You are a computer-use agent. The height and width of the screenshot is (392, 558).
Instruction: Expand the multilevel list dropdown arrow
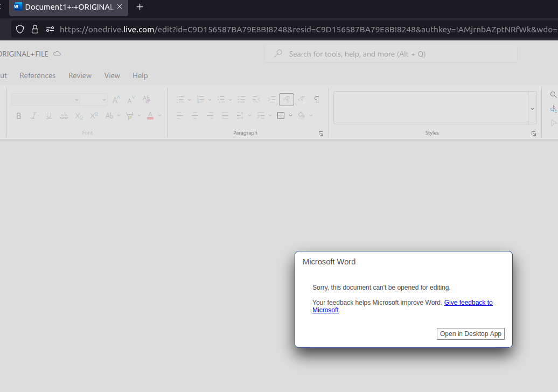[230, 100]
